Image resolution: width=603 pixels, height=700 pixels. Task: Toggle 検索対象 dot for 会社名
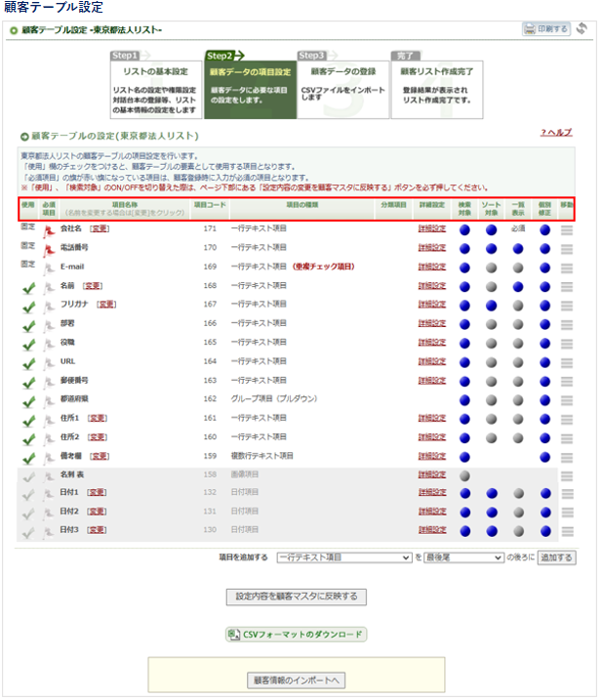tap(464, 230)
